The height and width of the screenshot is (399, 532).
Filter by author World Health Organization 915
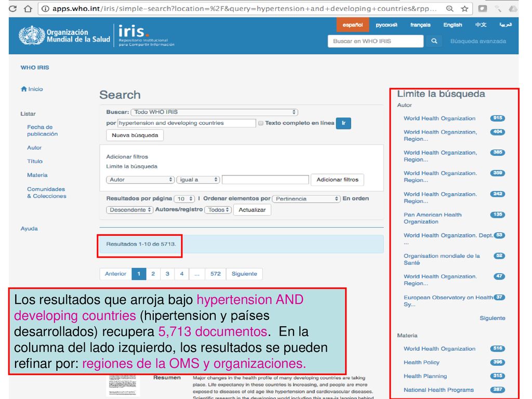coord(440,118)
